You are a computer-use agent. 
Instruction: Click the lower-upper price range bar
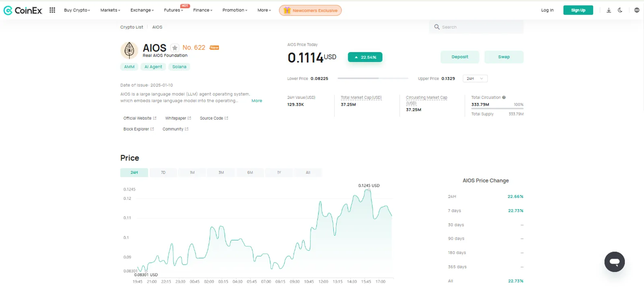pos(373,78)
